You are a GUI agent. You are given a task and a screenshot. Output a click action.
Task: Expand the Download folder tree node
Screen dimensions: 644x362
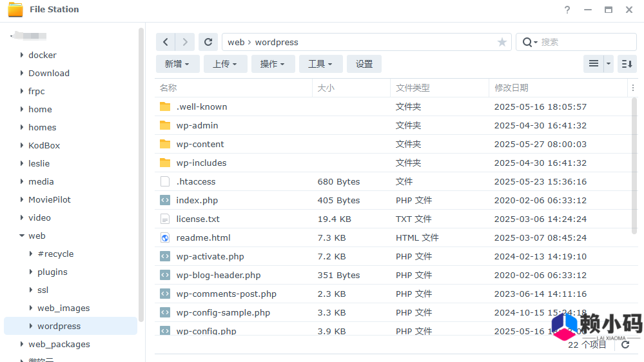click(x=22, y=73)
